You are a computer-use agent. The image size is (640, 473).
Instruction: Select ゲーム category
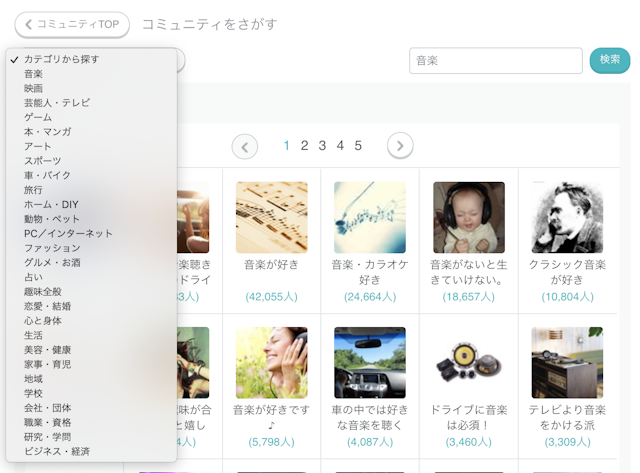point(91,118)
